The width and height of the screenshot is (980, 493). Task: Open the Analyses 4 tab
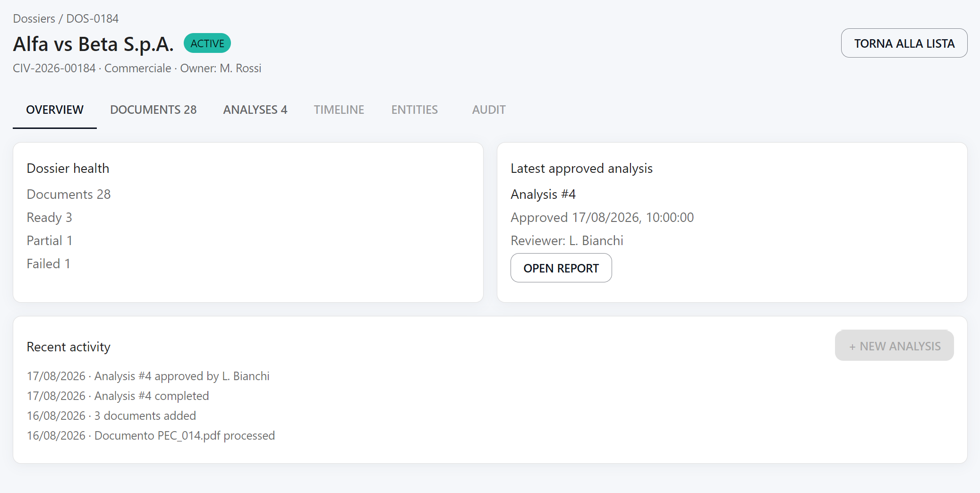coord(255,110)
